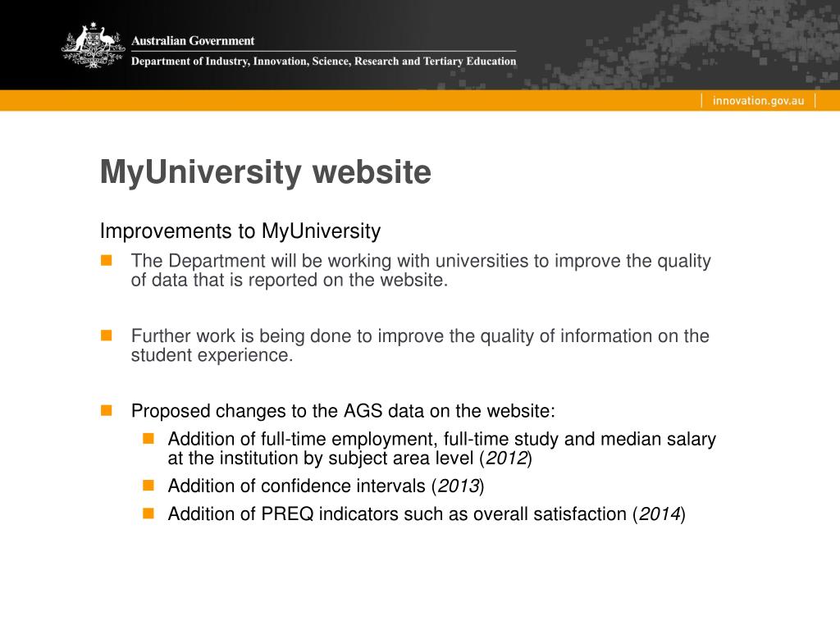Click 'Addition of confidence intervals (2013)'
Image resolution: width=840 pixels, height=630 pixels.
(326, 486)
